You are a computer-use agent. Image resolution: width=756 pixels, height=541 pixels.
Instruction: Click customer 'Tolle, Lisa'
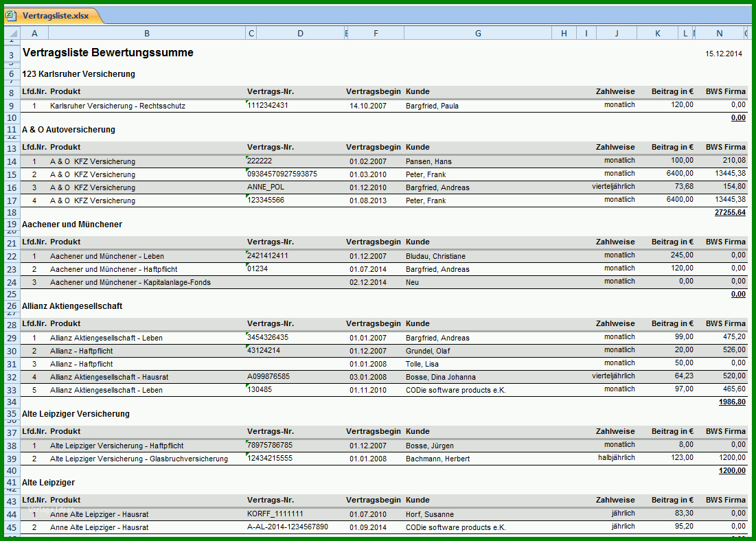(422, 364)
